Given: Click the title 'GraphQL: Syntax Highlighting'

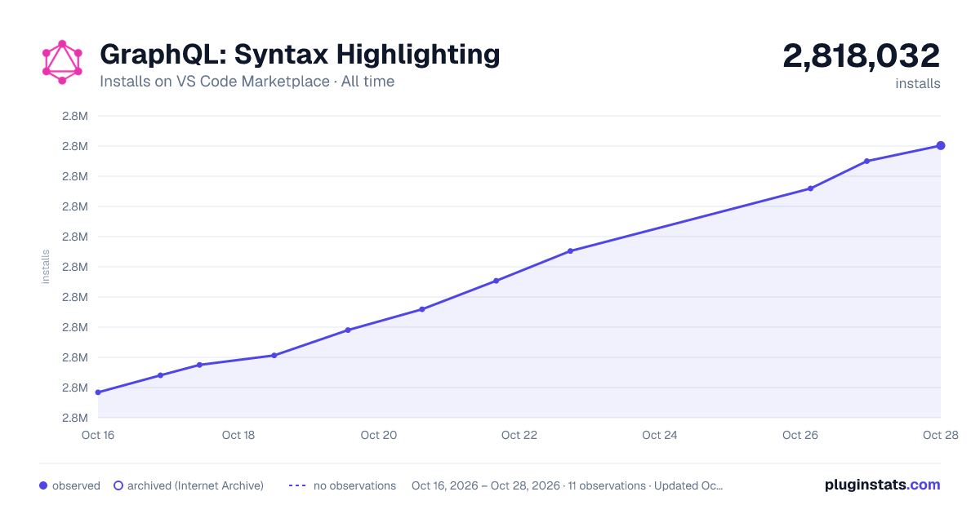Looking at the screenshot, I should (x=300, y=55).
